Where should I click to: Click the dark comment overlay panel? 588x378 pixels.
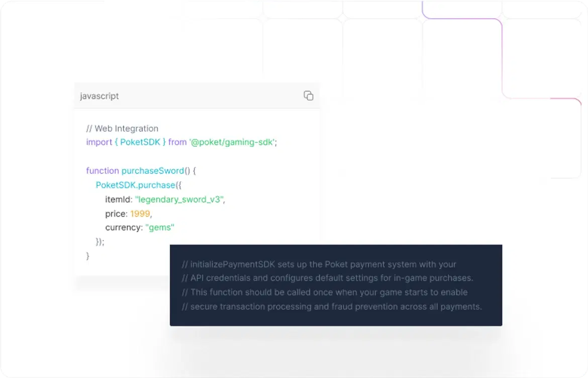[x=336, y=286]
